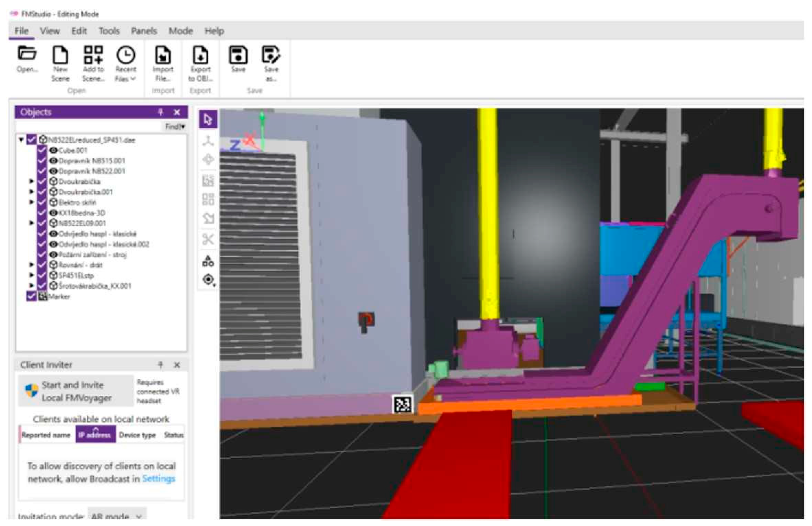Screen dimensions: 812x526
Task: Select the arrow pointer tool
Action: [x=208, y=119]
